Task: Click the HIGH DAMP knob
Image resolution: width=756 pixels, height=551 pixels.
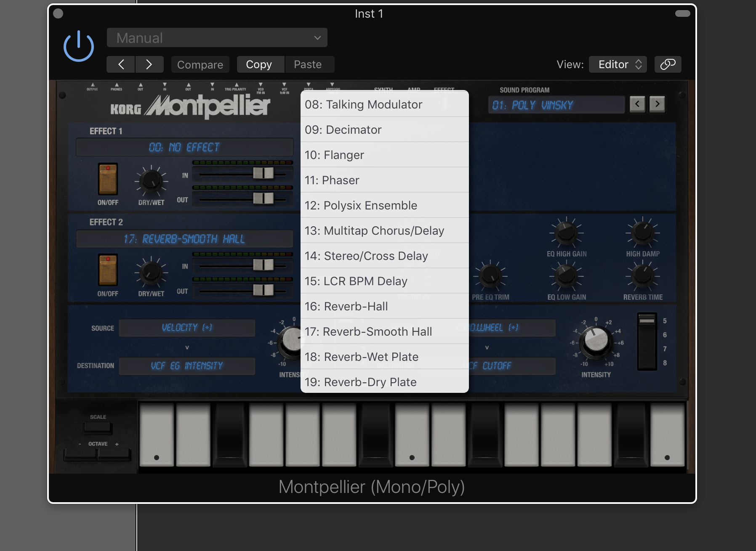Action: [x=642, y=233]
